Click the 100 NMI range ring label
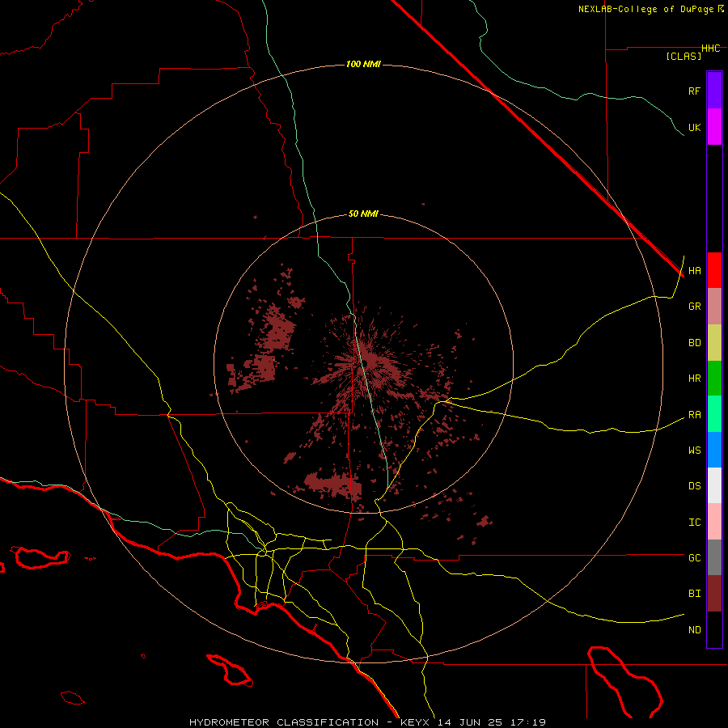The image size is (728, 728). click(363, 64)
